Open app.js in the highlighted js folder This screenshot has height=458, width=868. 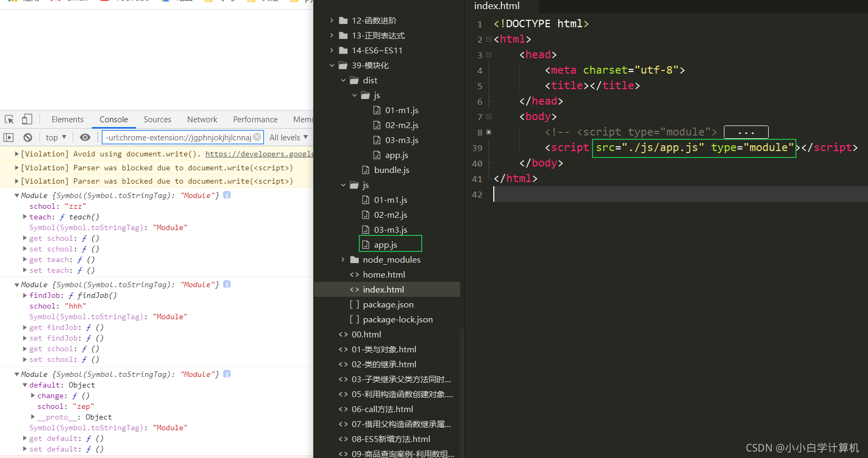[385, 244]
